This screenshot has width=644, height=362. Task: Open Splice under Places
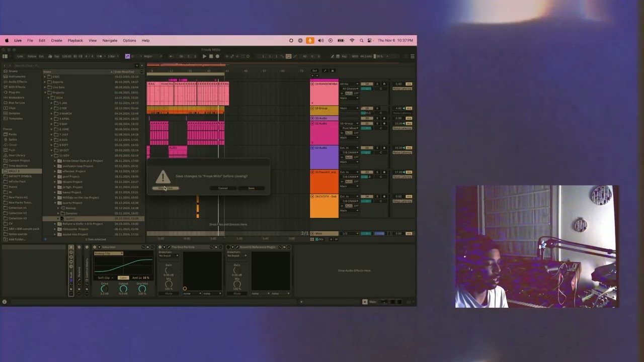[13, 139]
